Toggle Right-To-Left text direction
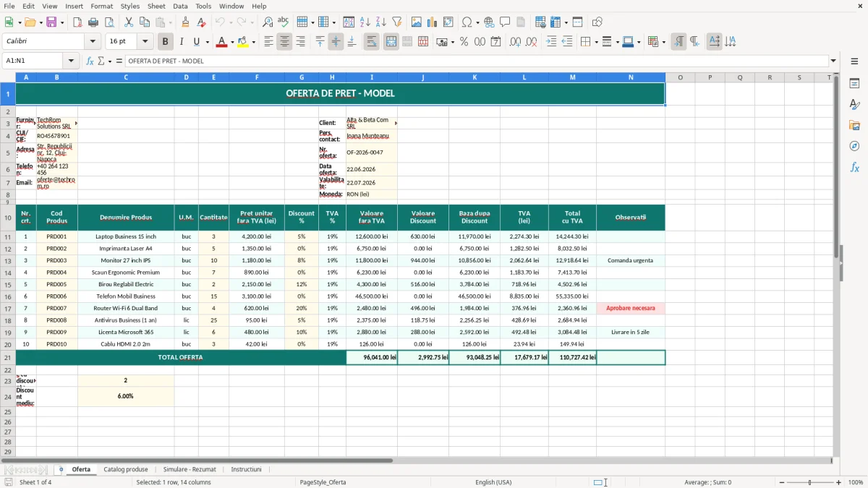 (694, 42)
